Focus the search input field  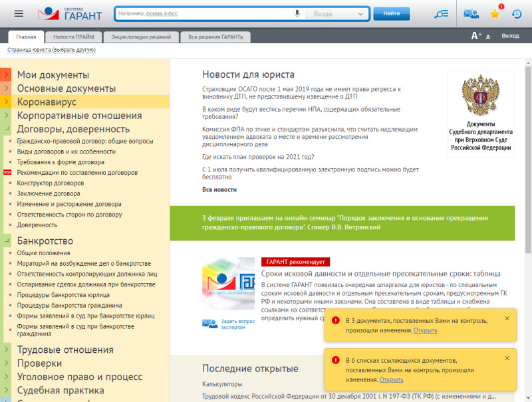pos(203,13)
